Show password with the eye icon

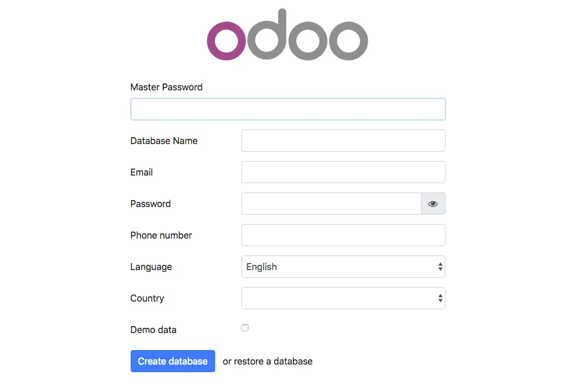tap(433, 204)
